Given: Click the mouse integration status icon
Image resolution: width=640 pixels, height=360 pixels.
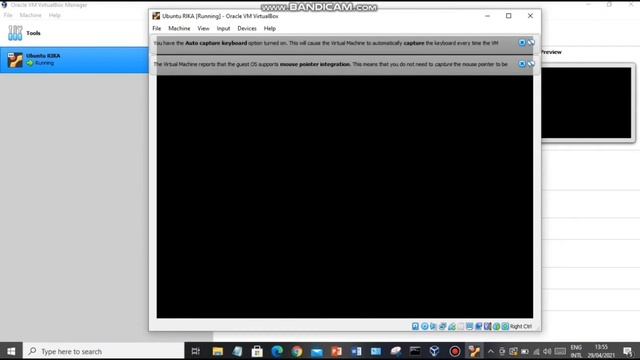Looking at the screenshot, I should coord(496,326).
